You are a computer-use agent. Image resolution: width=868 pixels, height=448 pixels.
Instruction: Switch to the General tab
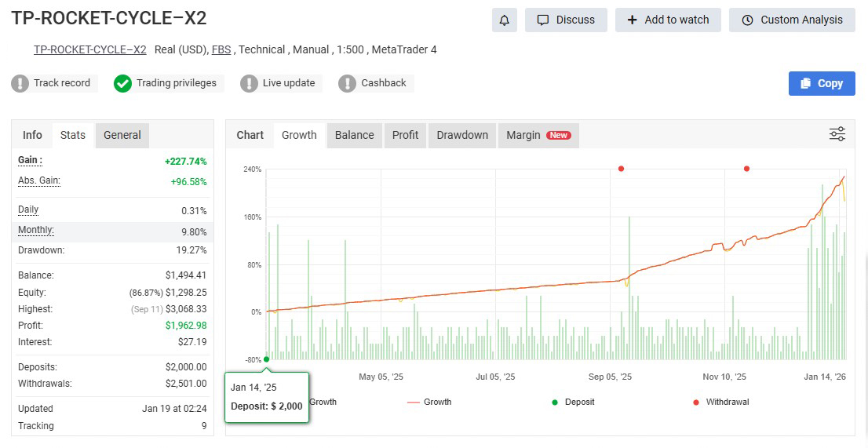[122, 135]
